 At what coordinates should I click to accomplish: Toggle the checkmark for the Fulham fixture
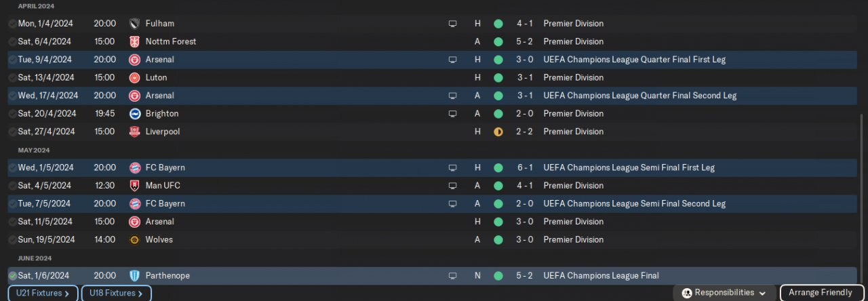pyautogui.click(x=12, y=24)
